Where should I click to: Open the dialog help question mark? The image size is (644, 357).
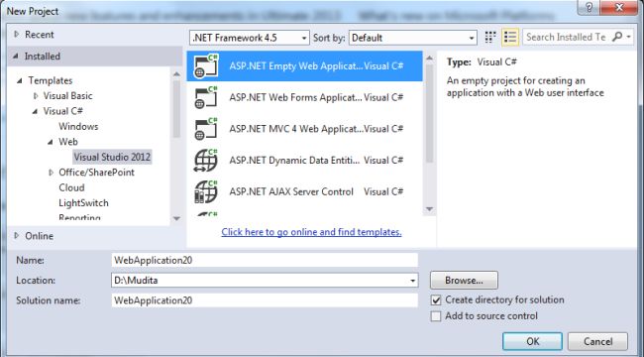589,8
